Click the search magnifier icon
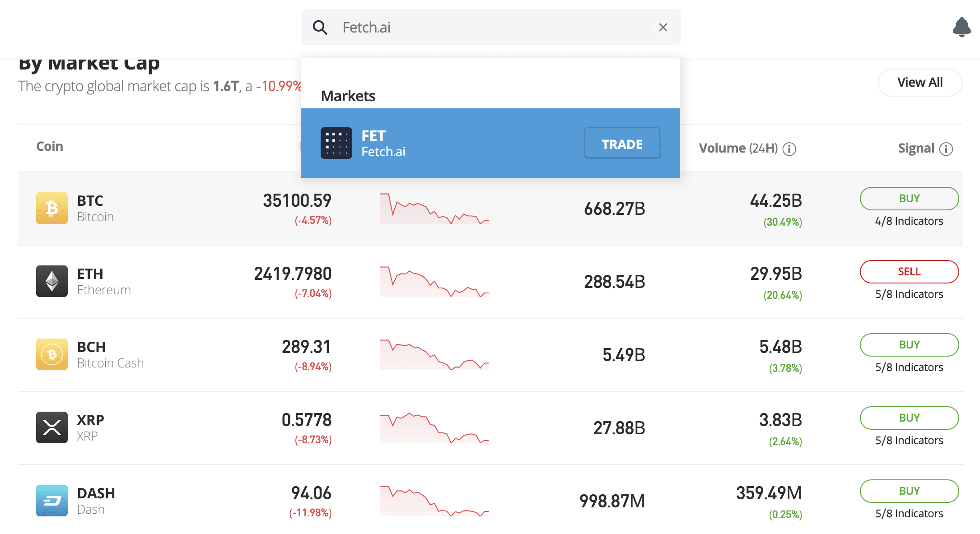Viewport: 980px width, 534px height. [320, 28]
